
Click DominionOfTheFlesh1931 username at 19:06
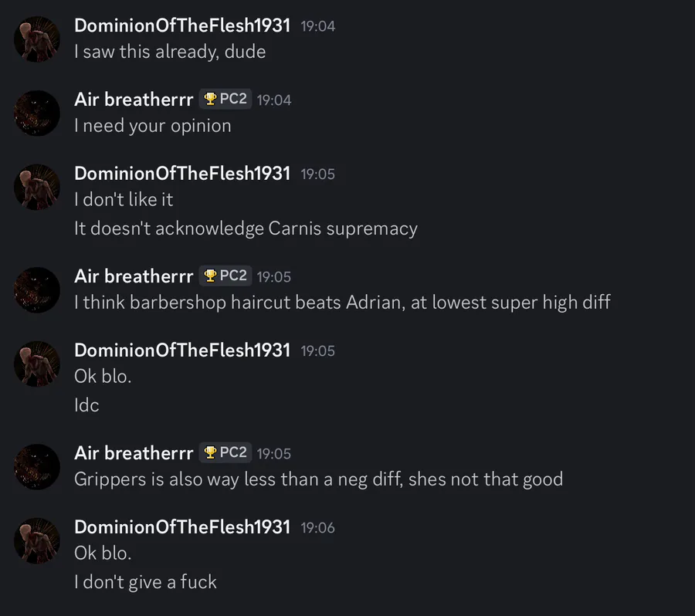coord(182,527)
